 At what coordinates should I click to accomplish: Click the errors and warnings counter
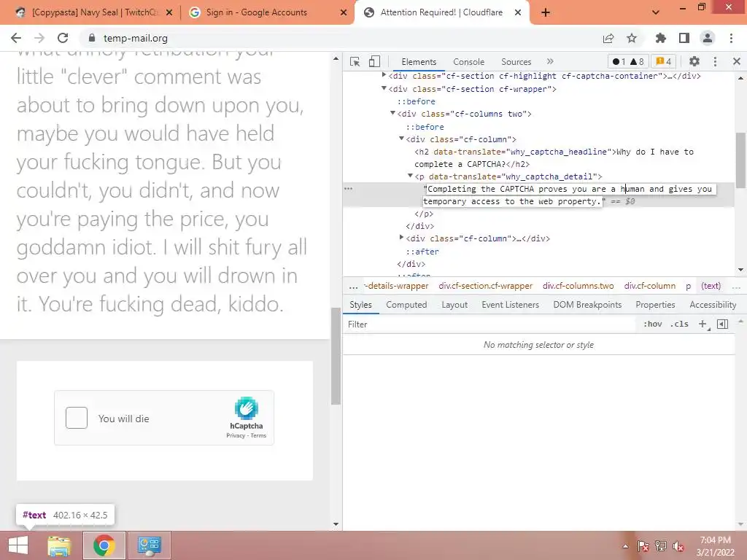click(x=628, y=61)
